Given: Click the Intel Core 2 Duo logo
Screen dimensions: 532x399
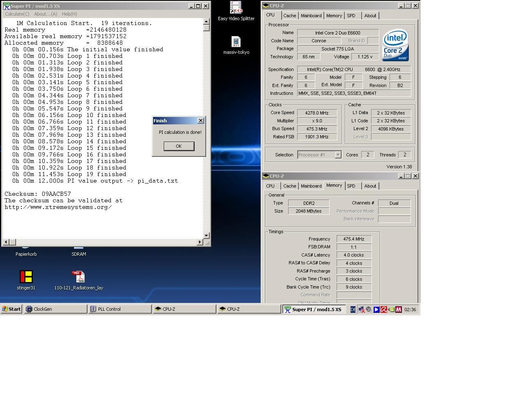Looking at the screenshot, I should click(395, 45).
